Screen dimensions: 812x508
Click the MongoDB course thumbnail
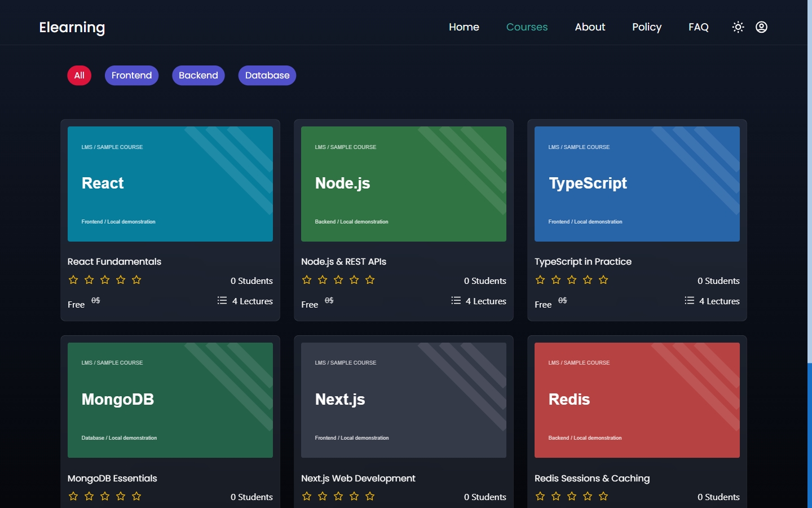[170, 400]
